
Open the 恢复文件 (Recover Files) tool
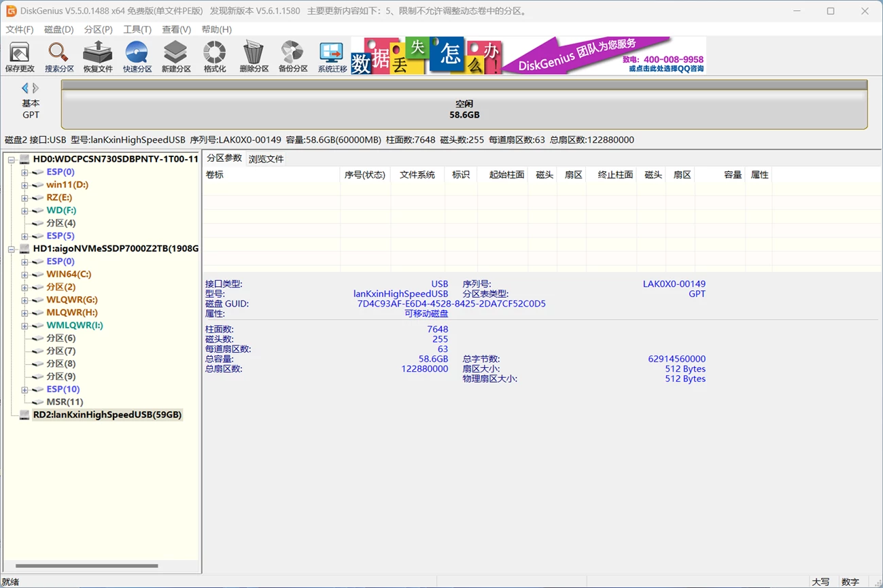point(97,56)
